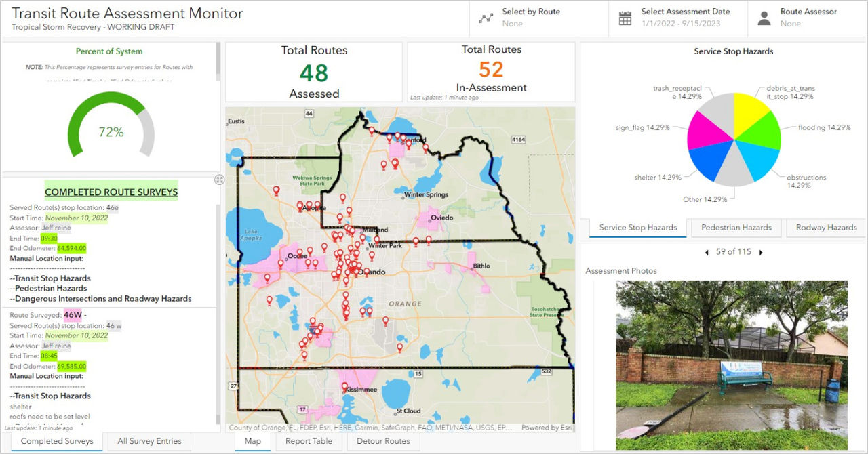
Task: Go to previous assessment photo arrow
Action: (x=707, y=252)
